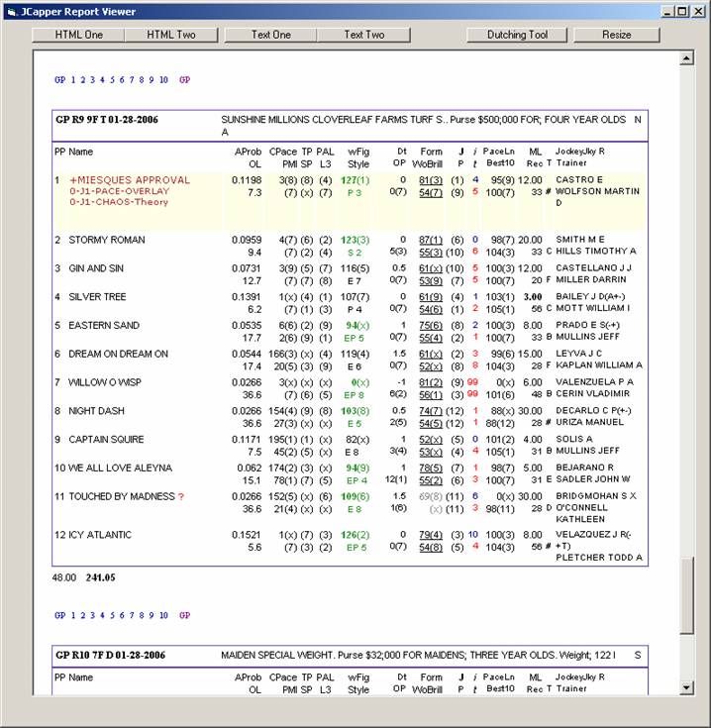This screenshot has height=728, width=711.
Task: Jump to race 10 in top nav
Action: click(x=163, y=80)
